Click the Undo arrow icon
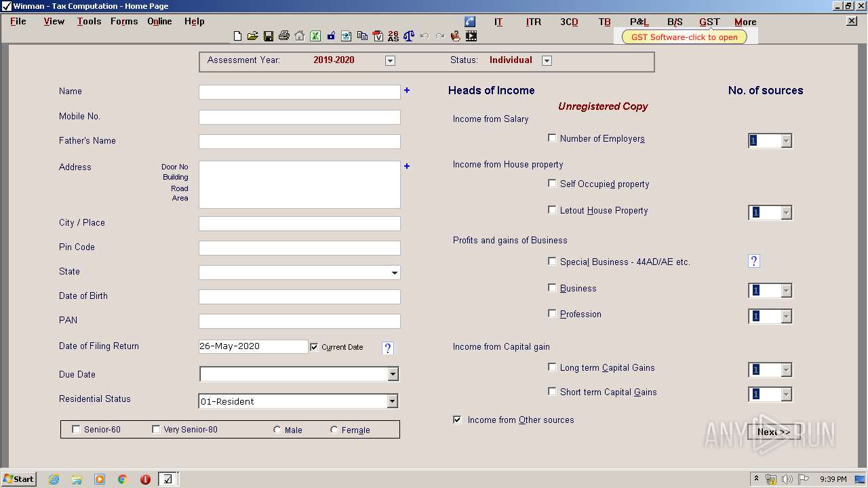Screen dimensions: 868x488 (425, 36)
